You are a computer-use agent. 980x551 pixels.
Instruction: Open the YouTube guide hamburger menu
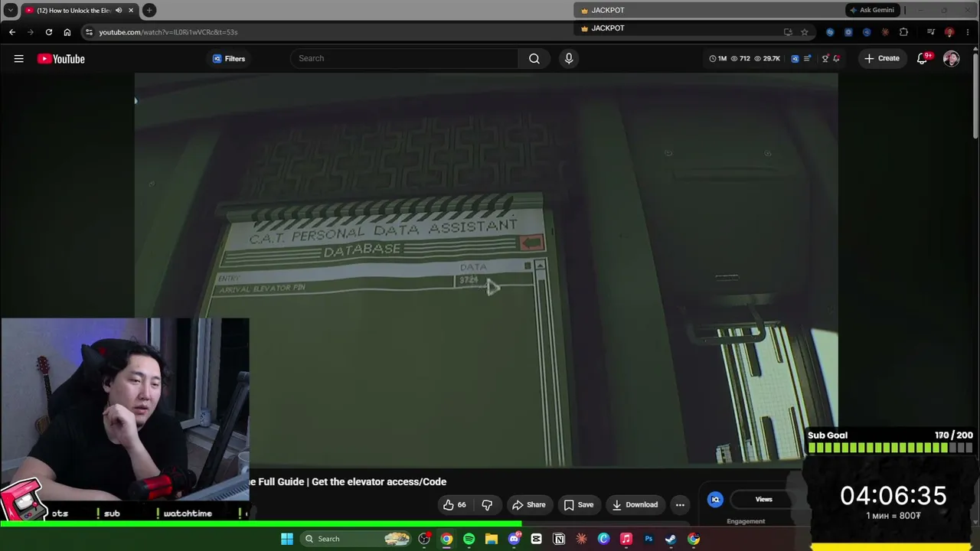coord(18,58)
